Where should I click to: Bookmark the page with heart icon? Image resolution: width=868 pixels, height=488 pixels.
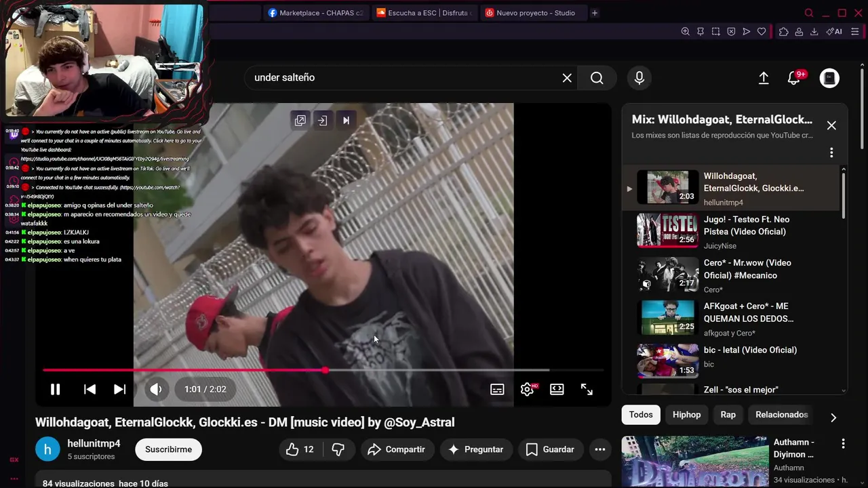click(762, 32)
